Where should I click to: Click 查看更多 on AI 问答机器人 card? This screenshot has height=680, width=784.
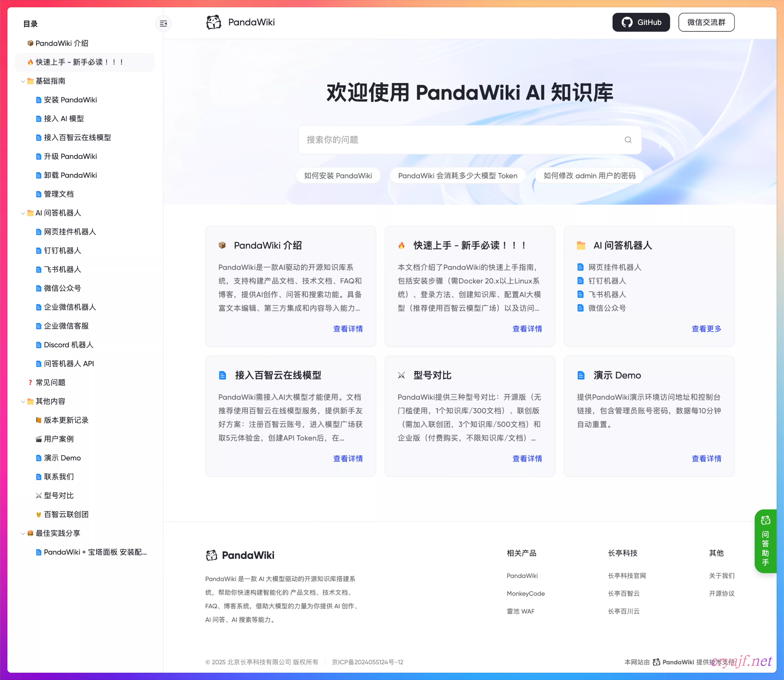706,329
